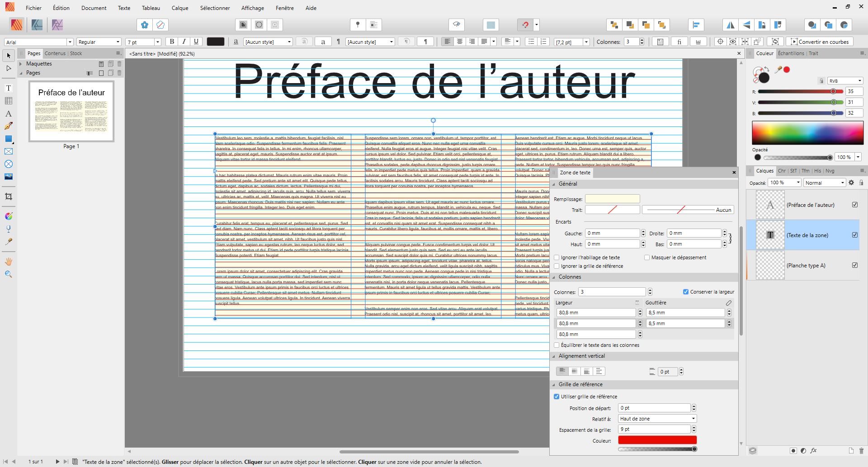
Task: Open the RVB color model dropdown
Action: click(845, 81)
